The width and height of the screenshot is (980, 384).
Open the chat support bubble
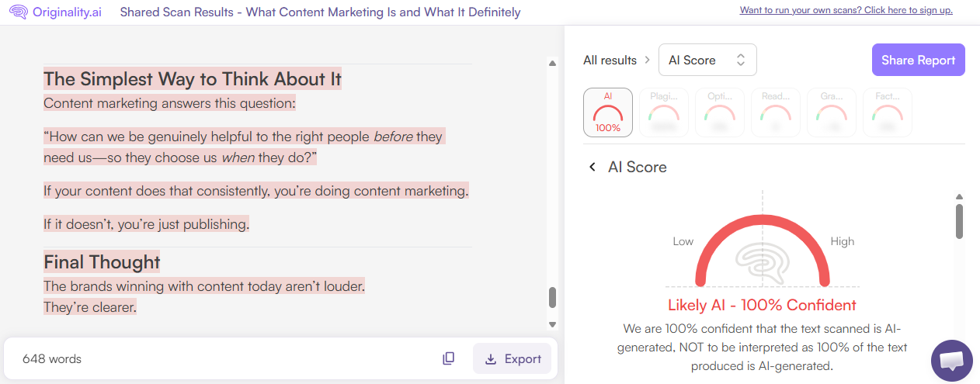click(x=951, y=360)
